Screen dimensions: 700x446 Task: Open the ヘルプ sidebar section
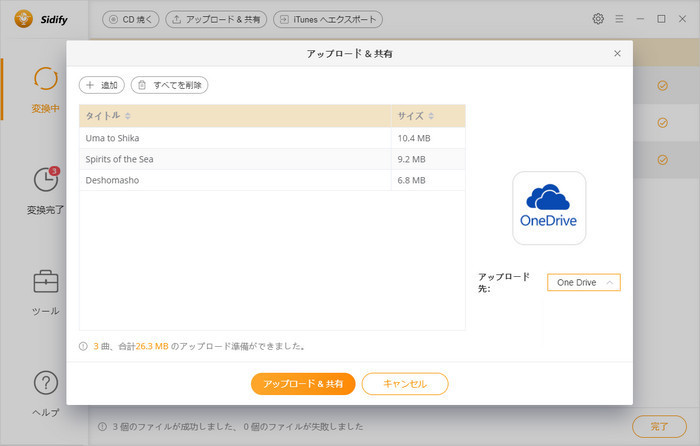(x=46, y=393)
